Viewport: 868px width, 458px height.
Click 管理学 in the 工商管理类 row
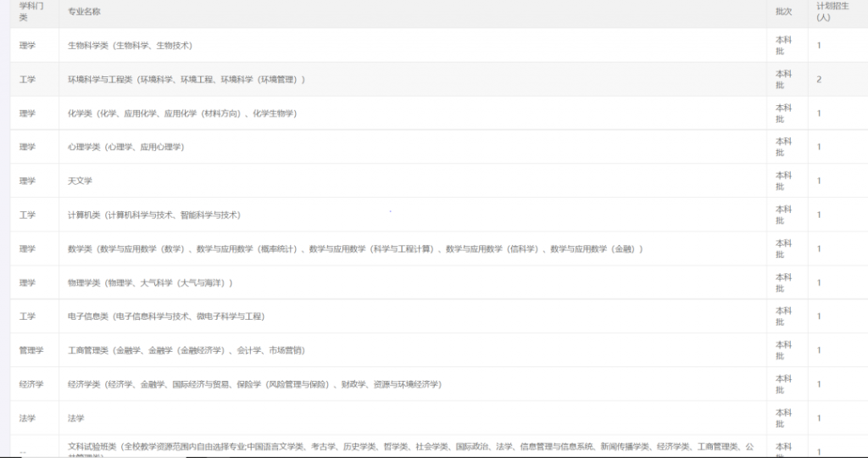coord(31,350)
